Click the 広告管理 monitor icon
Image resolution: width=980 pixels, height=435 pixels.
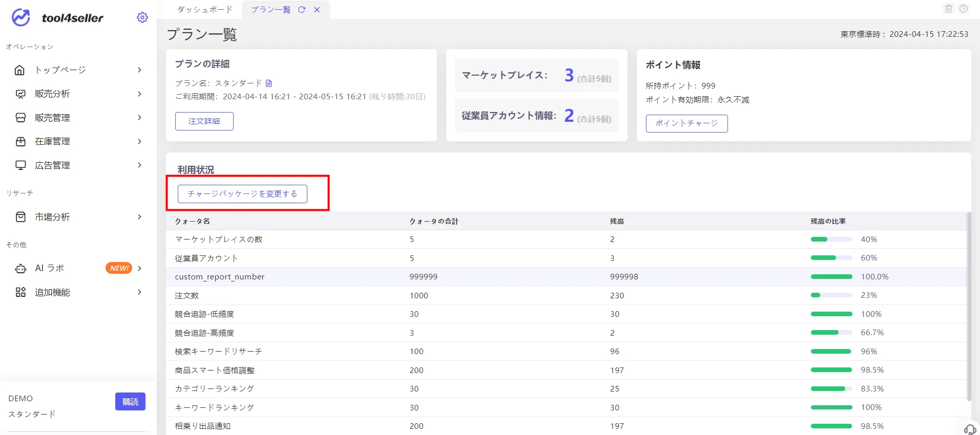click(20, 165)
